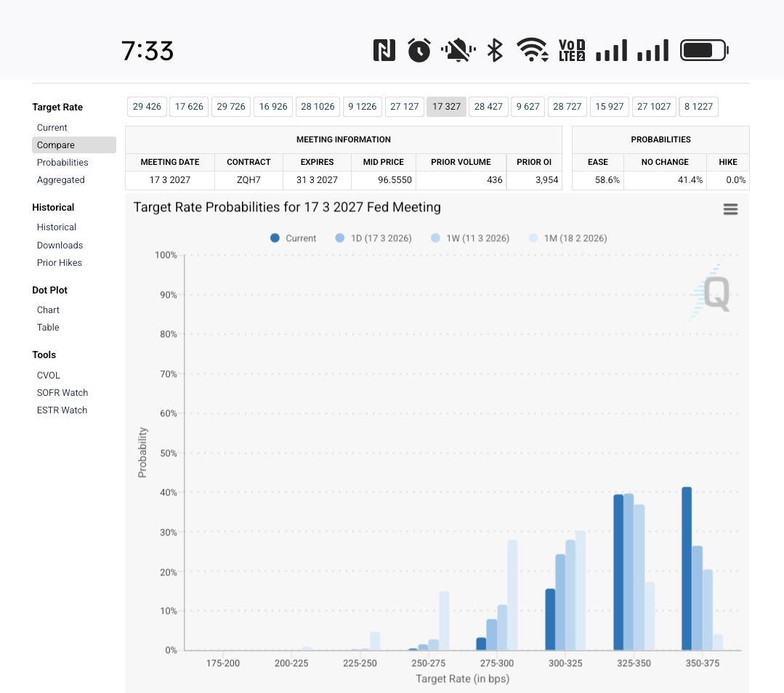Tap the Wi-Fi status icon
The image size is (784, 693).
(533, 50)
